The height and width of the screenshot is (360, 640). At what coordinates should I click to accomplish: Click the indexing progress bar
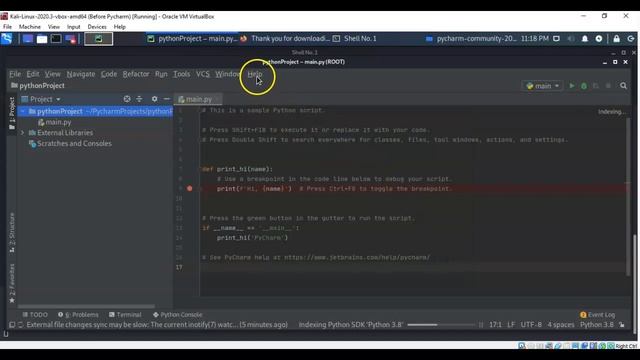[441, 325]
